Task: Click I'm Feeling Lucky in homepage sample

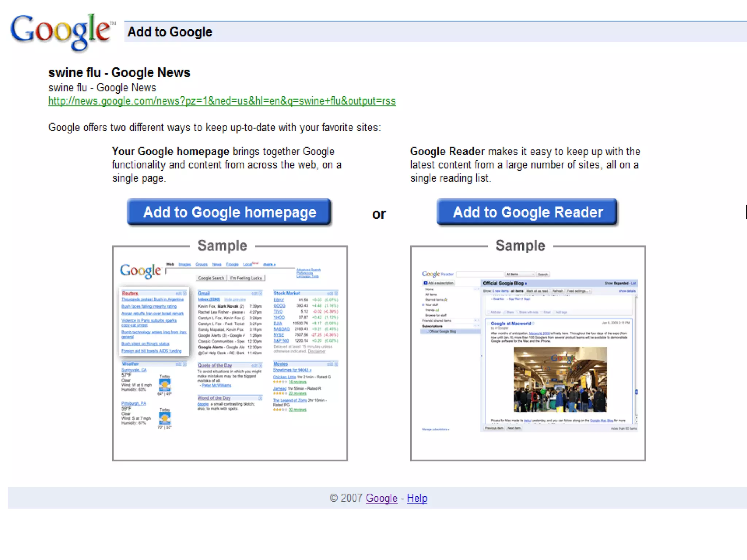Action: click(x=246, y=278)
